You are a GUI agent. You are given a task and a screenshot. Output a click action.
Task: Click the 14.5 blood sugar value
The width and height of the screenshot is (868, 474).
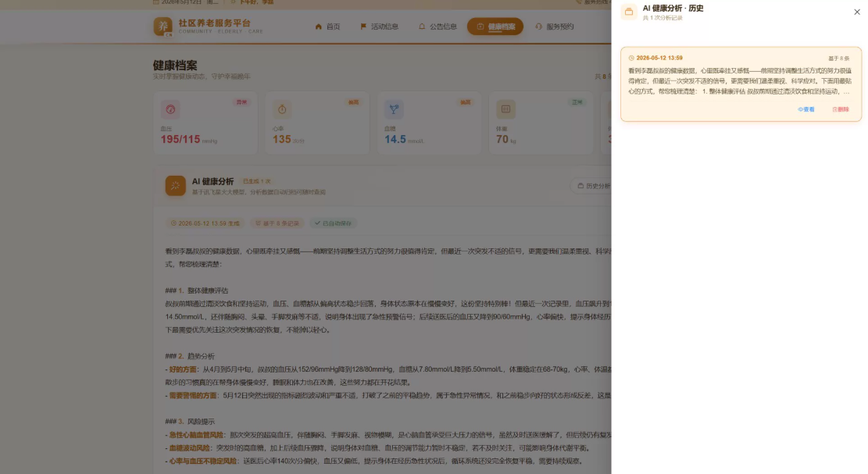395,139
